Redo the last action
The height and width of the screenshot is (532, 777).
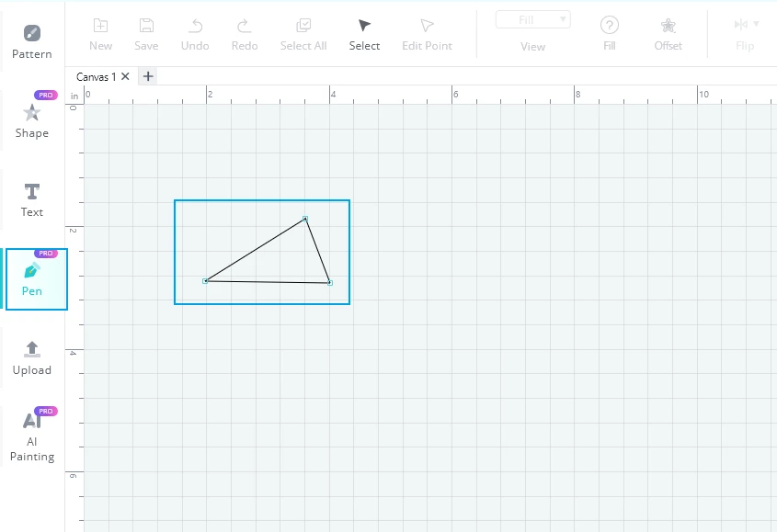click(245, 35)
